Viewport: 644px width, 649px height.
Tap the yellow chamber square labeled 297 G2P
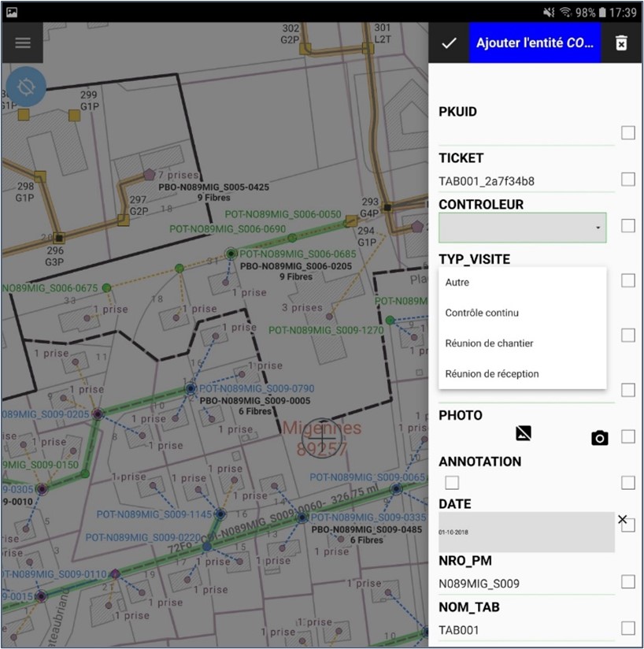tap(124, 220)
